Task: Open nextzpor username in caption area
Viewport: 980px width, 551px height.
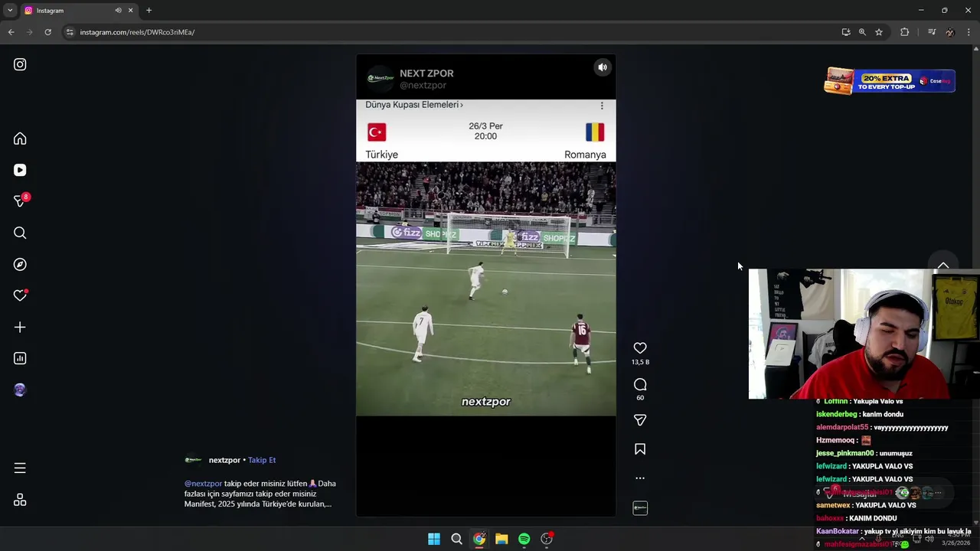Action: (224, 460)
